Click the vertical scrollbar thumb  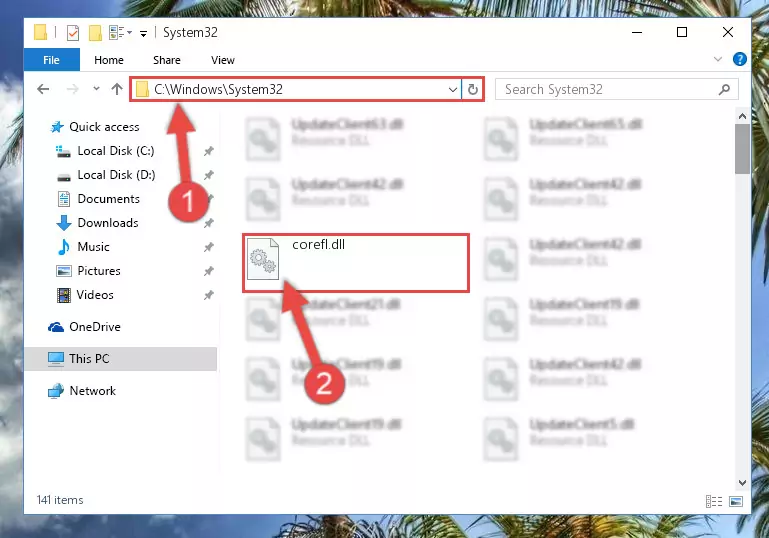tap(742, 149)
